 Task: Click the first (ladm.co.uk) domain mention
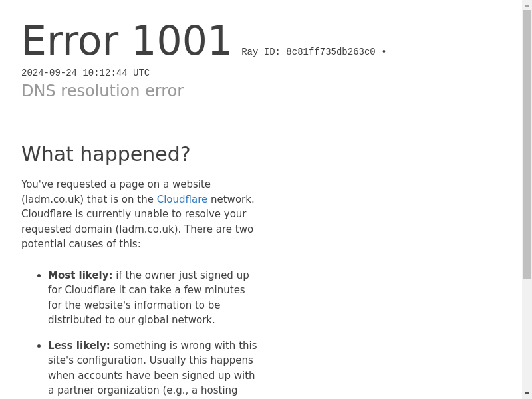click(53, 199)
